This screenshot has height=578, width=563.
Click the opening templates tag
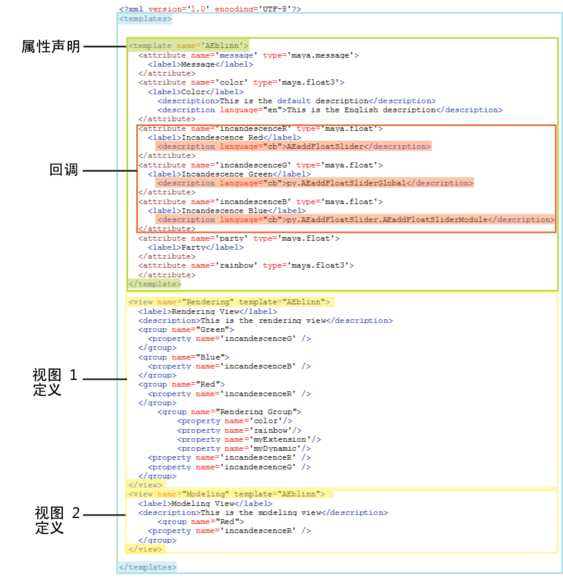(145, 19)
